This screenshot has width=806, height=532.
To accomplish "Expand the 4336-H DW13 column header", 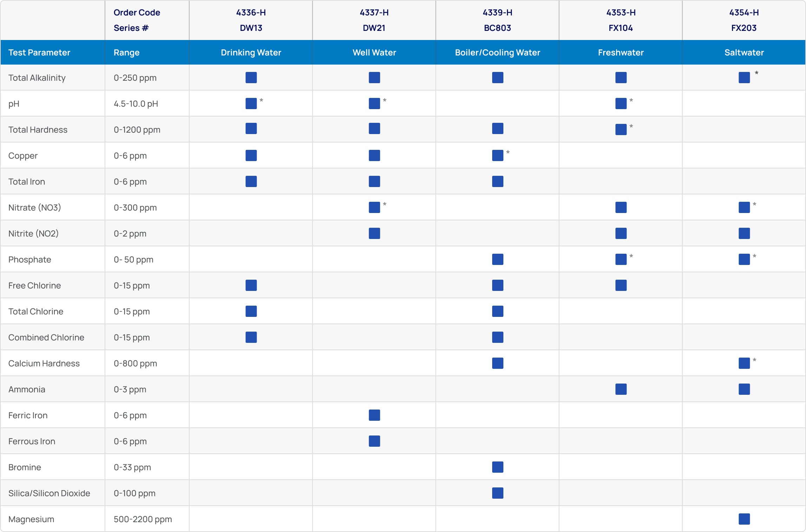I will tap(251, 20).
